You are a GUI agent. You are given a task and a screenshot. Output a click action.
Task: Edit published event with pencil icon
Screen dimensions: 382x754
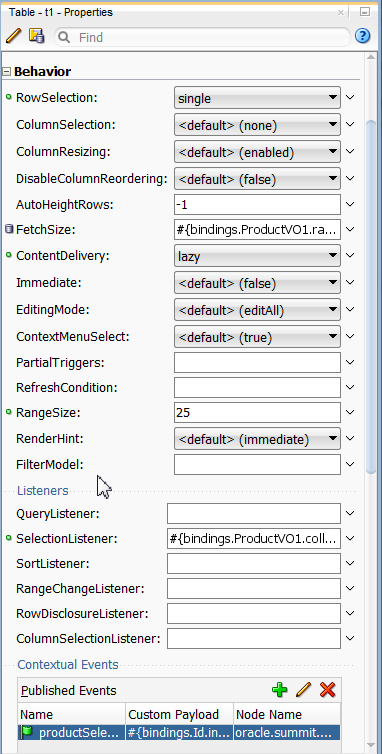click(x=304, y=690)
